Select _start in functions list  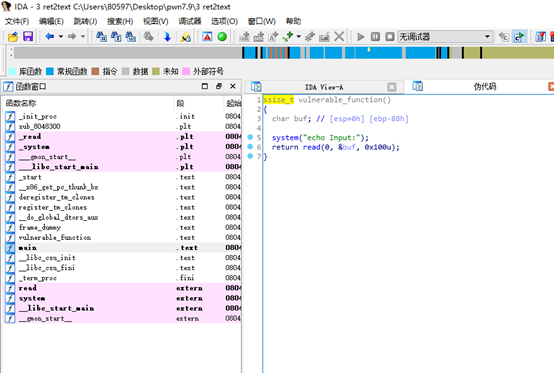click(123, 177)
